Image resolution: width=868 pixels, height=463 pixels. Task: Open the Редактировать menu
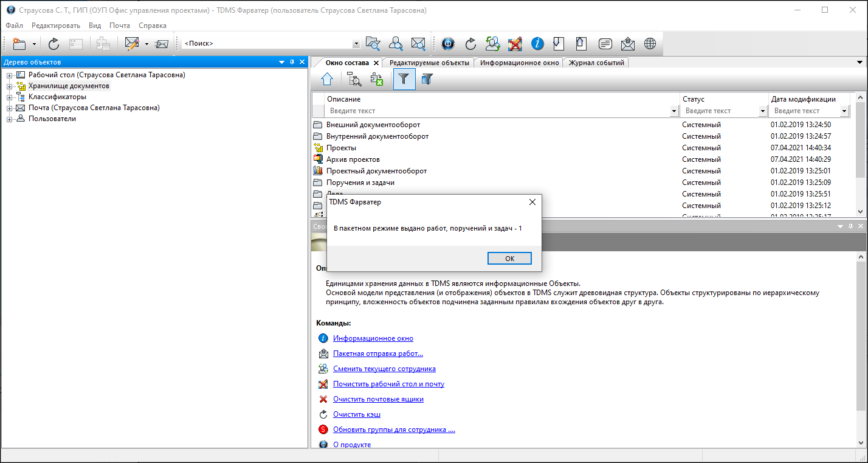point(56,26)
